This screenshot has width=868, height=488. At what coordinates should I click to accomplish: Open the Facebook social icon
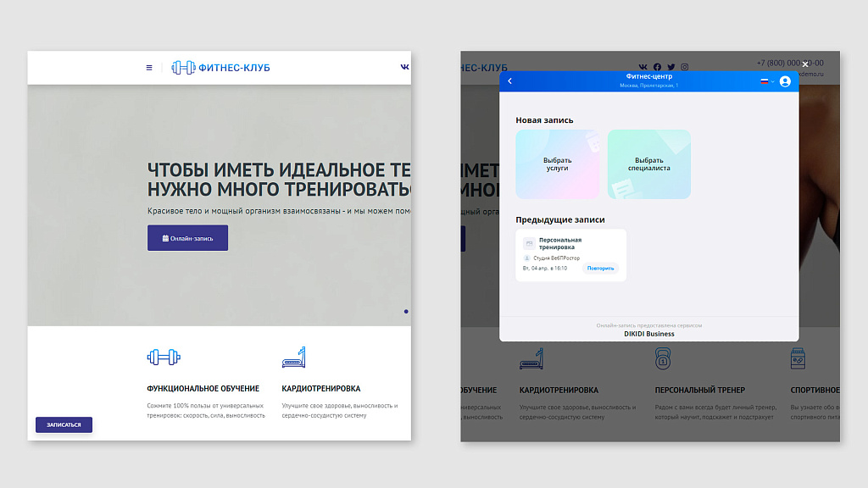click(x=657, y=66)
